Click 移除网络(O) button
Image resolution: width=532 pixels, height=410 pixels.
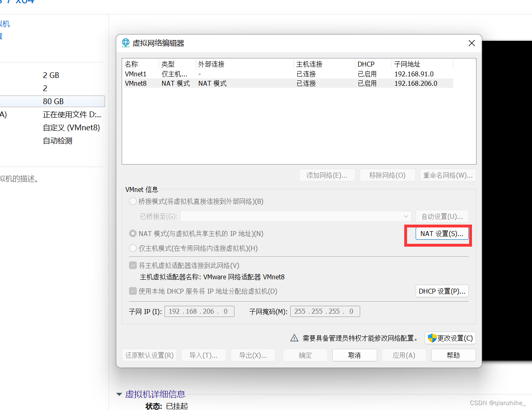(387, 175)
